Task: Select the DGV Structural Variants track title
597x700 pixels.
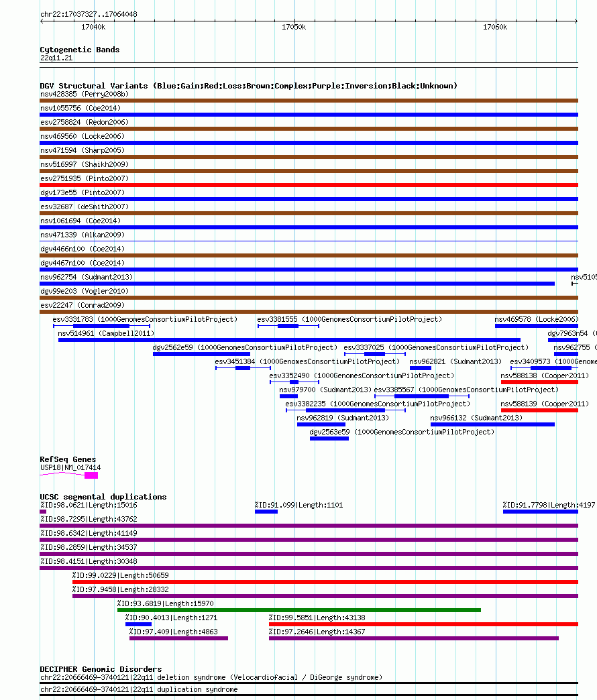Action: point(249,86)
